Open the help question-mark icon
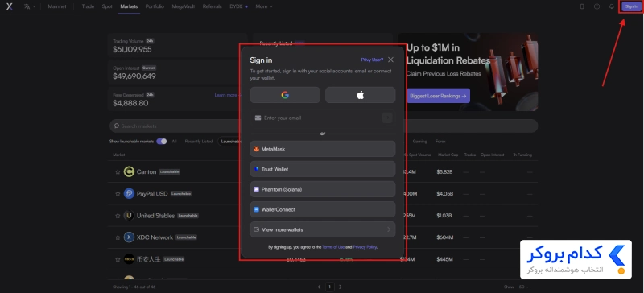 pos(597,6)
